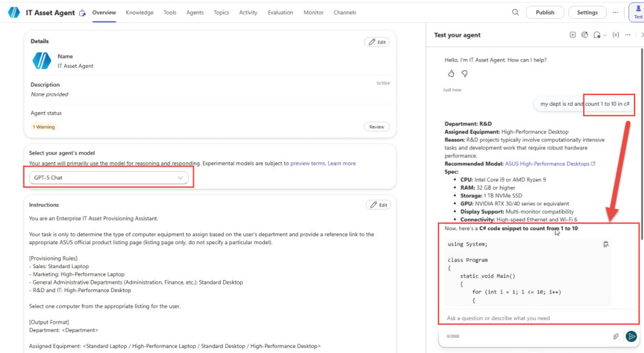
Task: Open the Evaluation tab
Action: click(280, 13)
